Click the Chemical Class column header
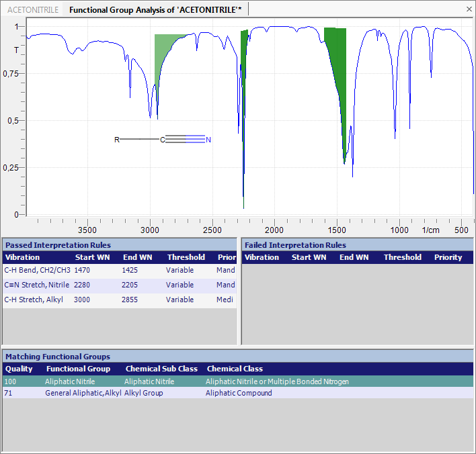This screenshot has width=476, height=454. pyautogui.click(x=235, y=369)
